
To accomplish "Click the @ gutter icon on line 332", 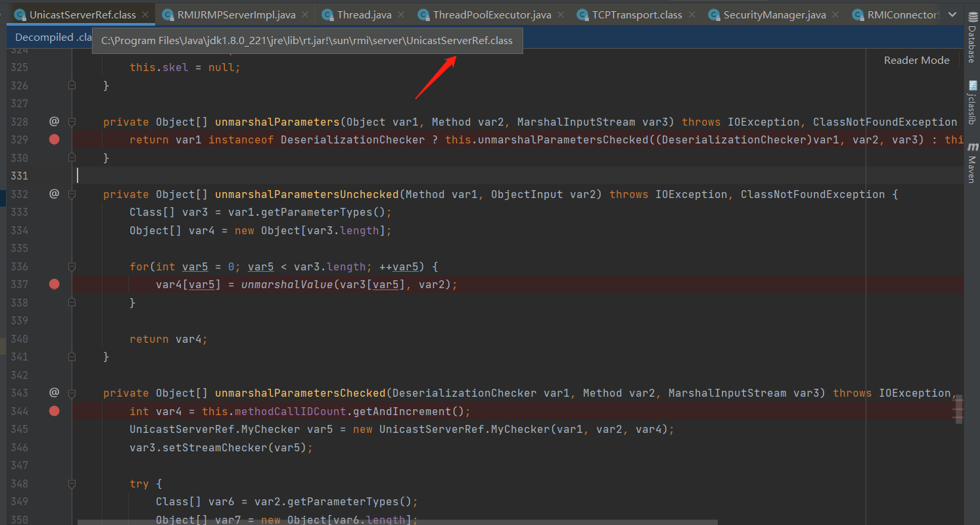I will (x=54, y=193).
